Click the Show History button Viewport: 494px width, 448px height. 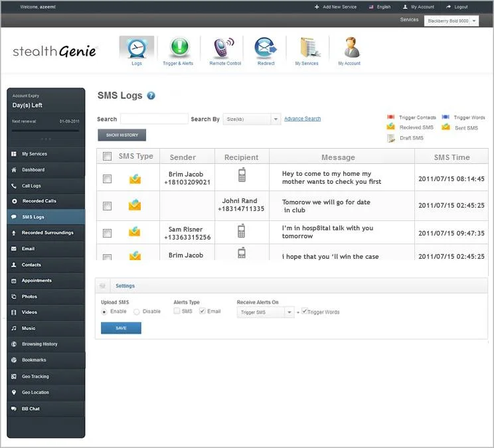pyautogui.click(x=122, y=135)
